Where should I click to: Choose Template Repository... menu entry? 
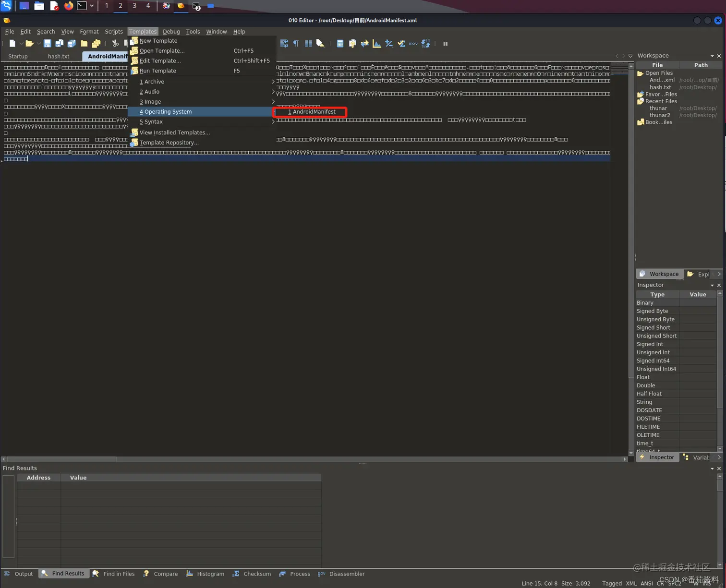(x=202, y=143)
